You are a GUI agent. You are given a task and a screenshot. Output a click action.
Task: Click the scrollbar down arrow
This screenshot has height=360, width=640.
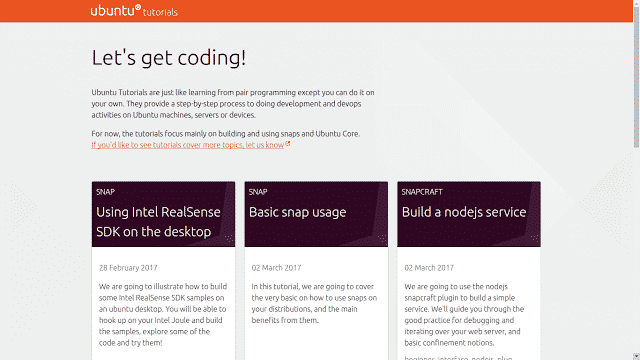pyautogui.click(x=636, y=356)
